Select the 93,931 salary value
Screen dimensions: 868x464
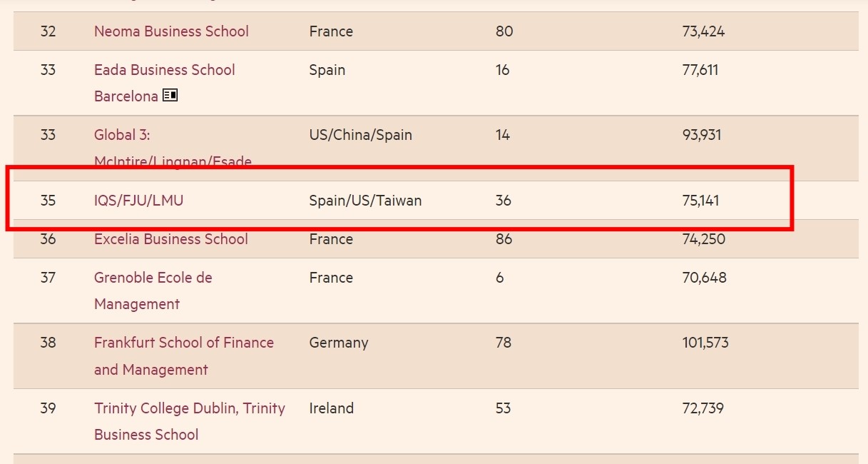(x=702, y=135)
